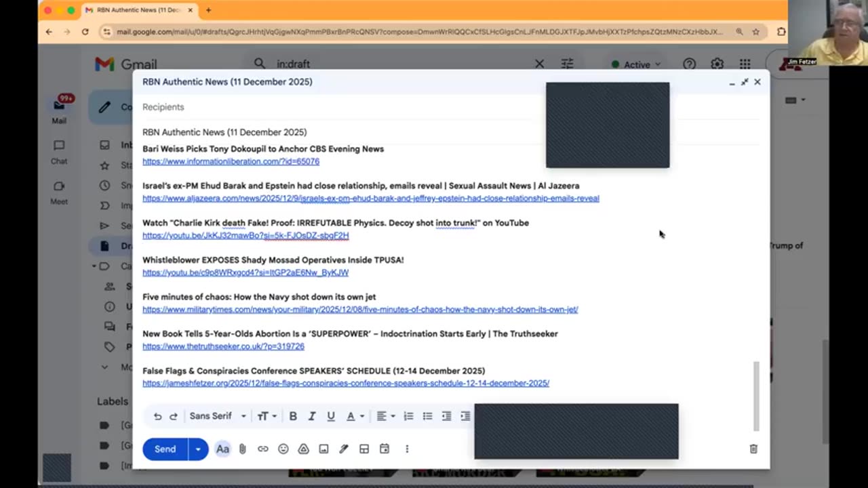Open a new Chrome tab

click(x=208, y=10)
